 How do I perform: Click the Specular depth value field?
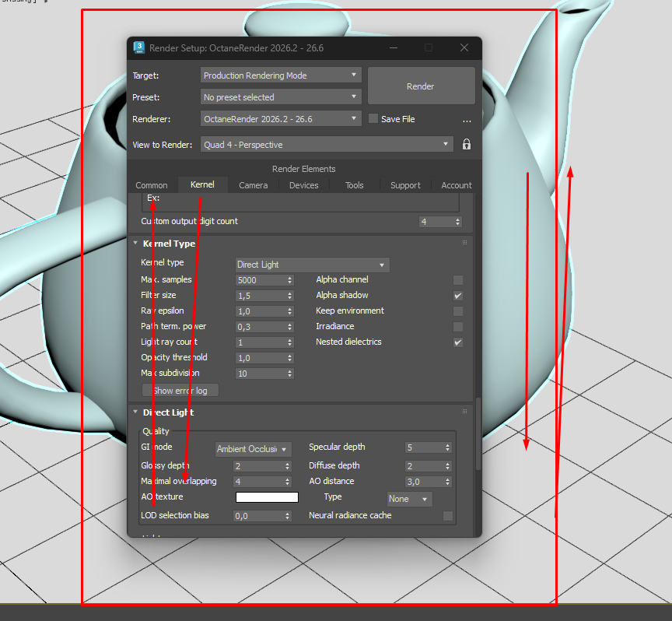(425, 447)
